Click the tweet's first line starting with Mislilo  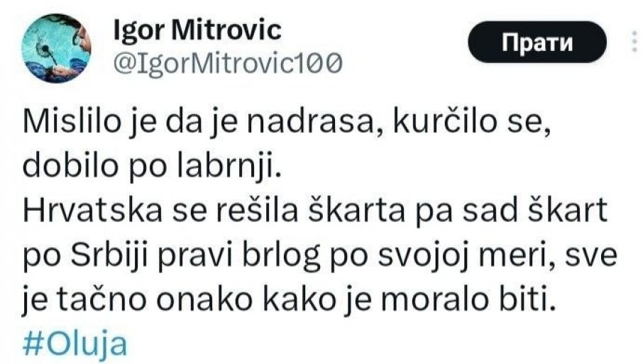[x=287, y=122]
